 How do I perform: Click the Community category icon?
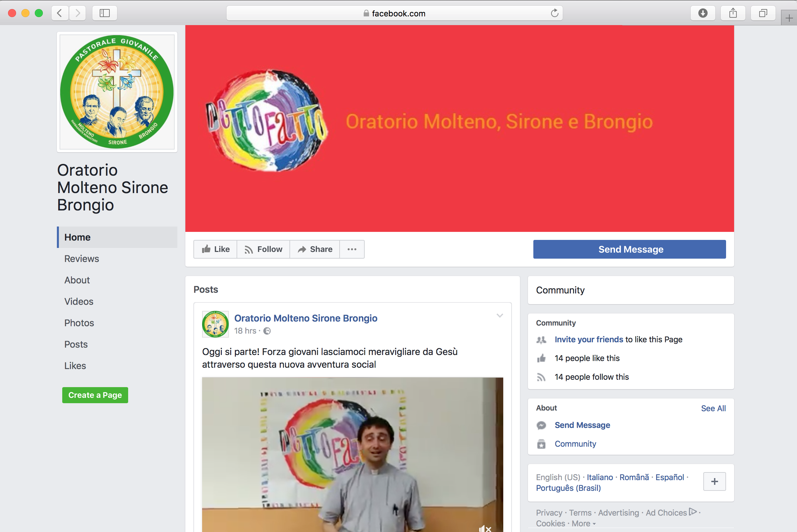pos(541,444)
